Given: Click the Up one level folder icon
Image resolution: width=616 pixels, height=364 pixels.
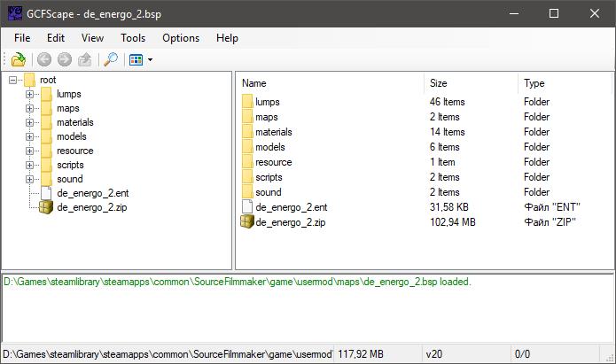Looking at the screenshot, I should tap(84, 59).
